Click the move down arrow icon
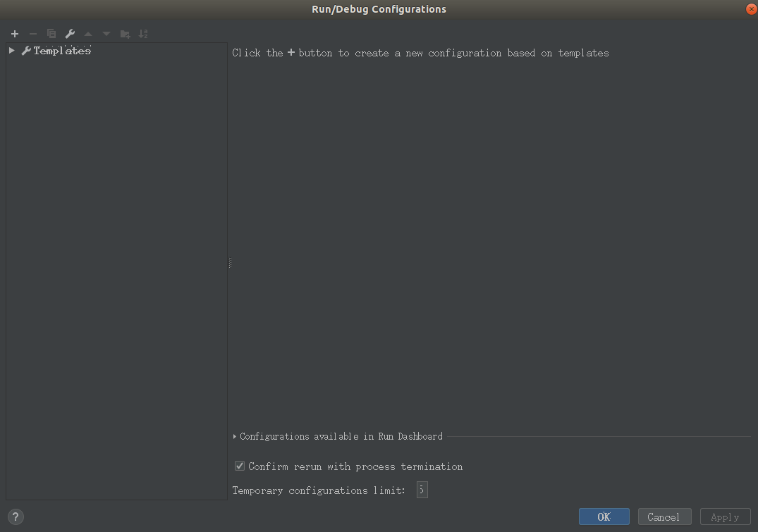Viewport: 758px width, 532px height. coord(106,33)
